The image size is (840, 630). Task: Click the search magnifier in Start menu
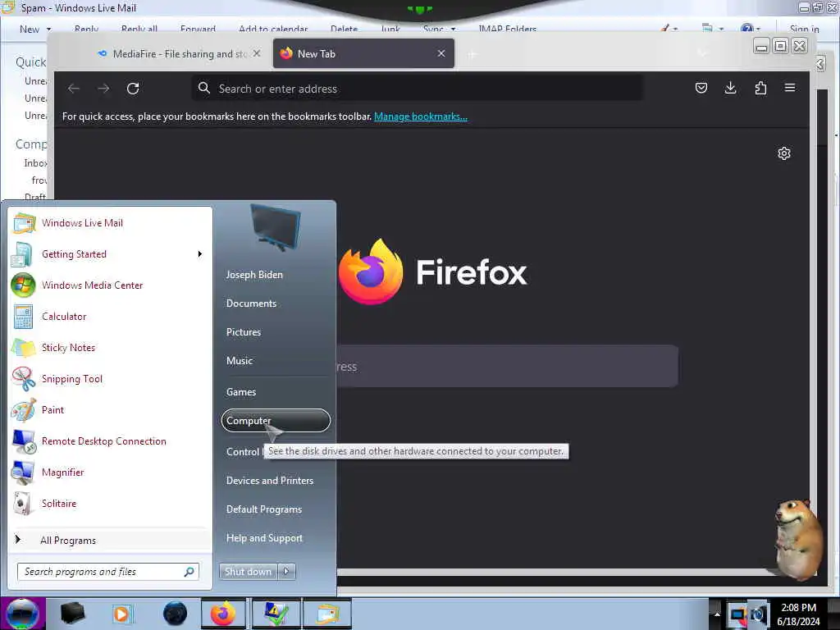click(x=189, y=572)
